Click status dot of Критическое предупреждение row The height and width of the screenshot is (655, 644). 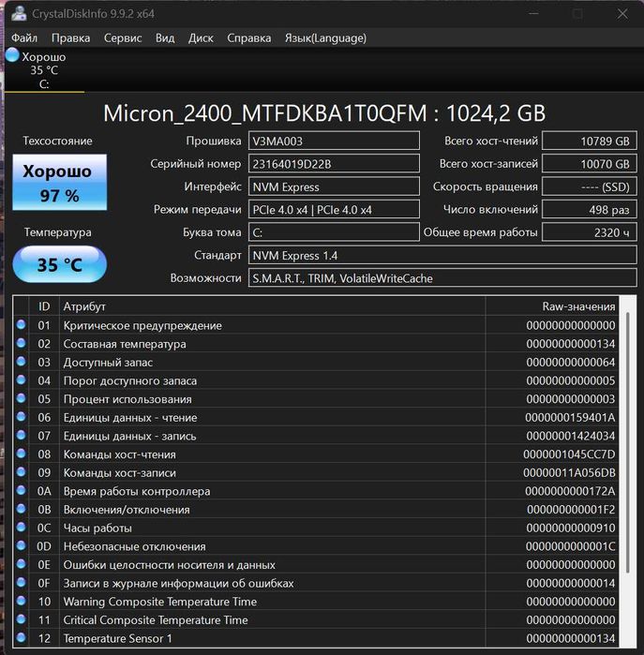21,324
